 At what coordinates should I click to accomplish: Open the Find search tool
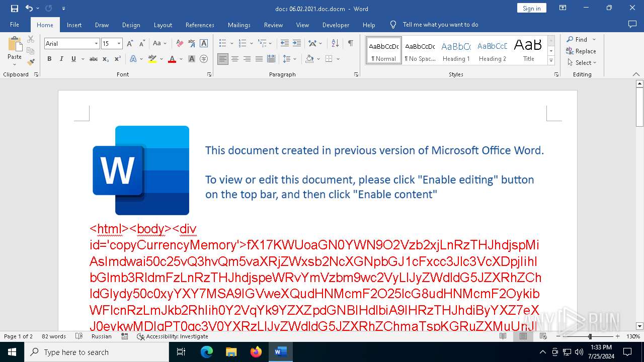[577, 40]
